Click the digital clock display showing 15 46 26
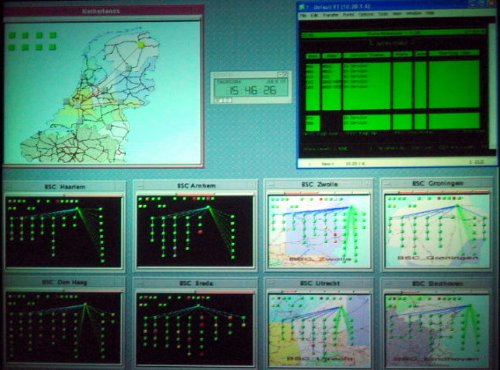500x370 pixels. [251, 88]
